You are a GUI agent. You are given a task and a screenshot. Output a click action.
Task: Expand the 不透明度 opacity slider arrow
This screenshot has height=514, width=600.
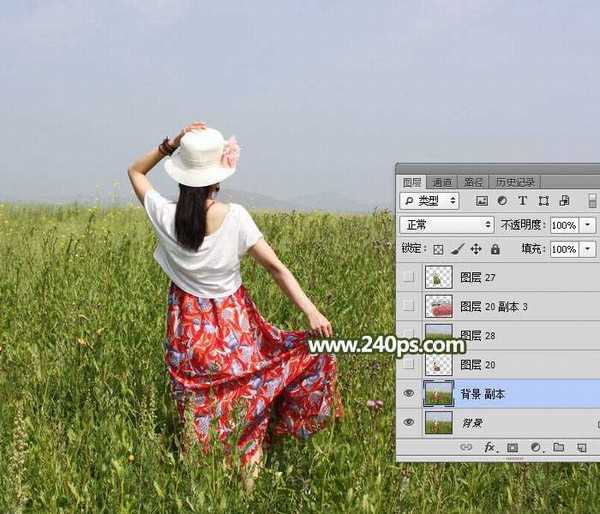[x=588, y=225]
